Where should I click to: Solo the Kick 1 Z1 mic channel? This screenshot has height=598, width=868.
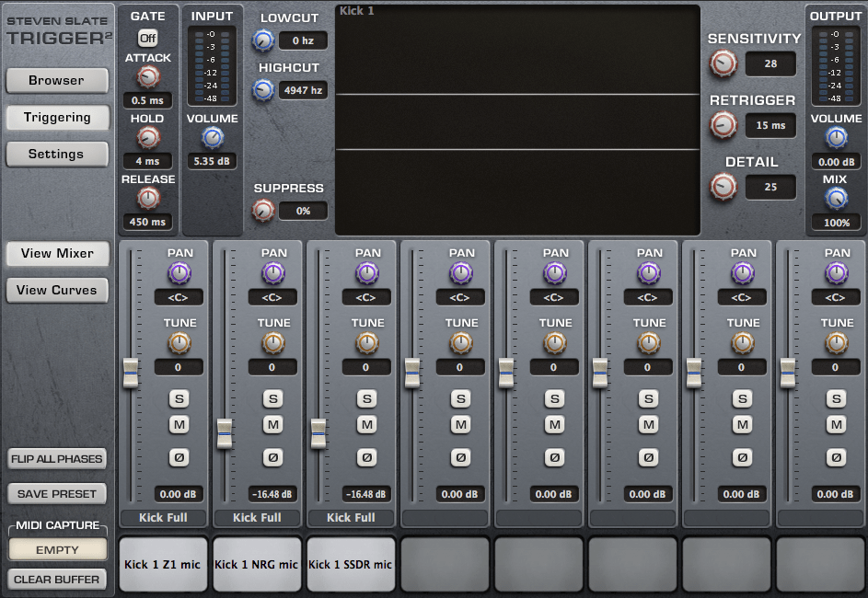click(179, 398)
